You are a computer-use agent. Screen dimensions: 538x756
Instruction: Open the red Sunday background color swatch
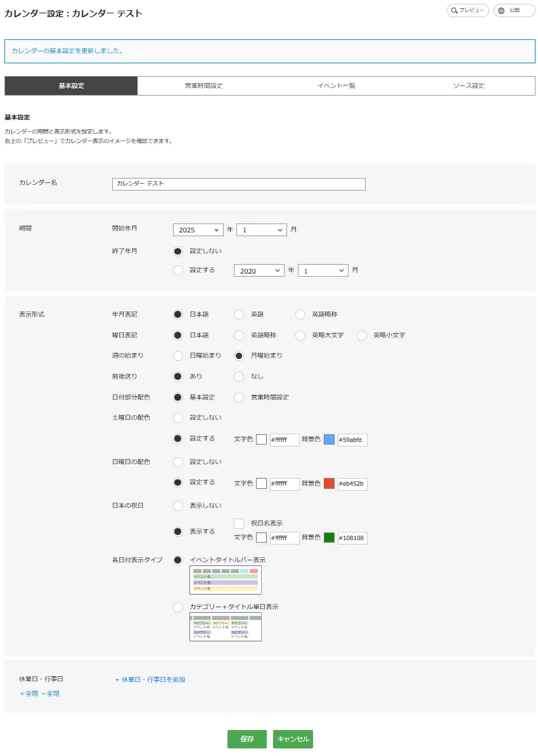click(329, 484)
